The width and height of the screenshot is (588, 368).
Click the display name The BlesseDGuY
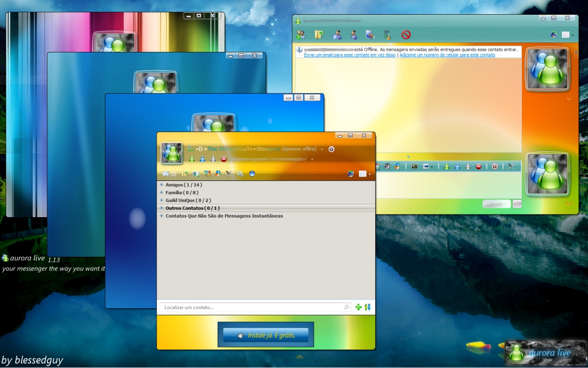point(229,149)
